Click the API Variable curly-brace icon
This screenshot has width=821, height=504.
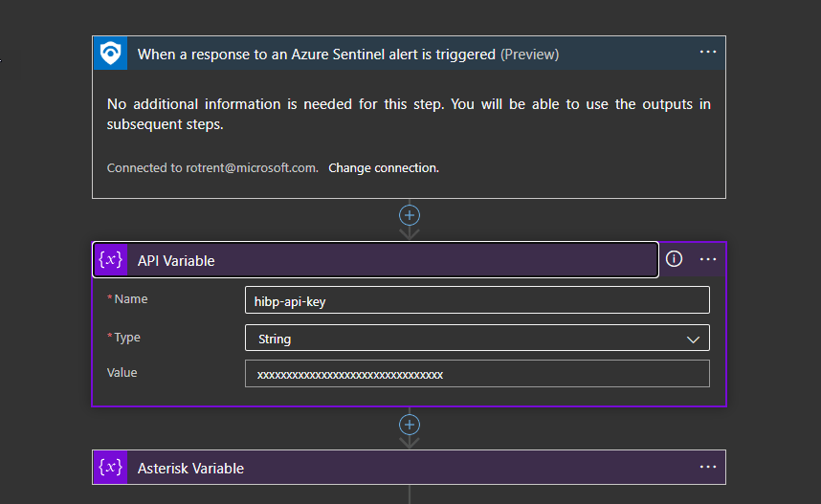(x=110, y=259)
